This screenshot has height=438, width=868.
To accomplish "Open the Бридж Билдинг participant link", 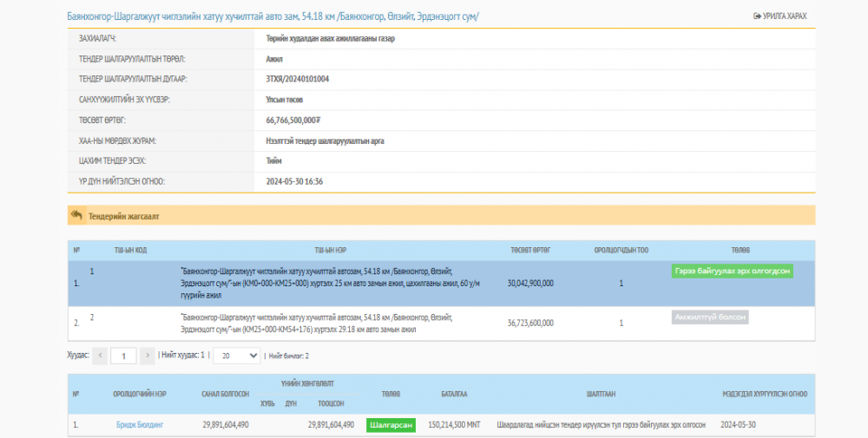I will point(140,425).
